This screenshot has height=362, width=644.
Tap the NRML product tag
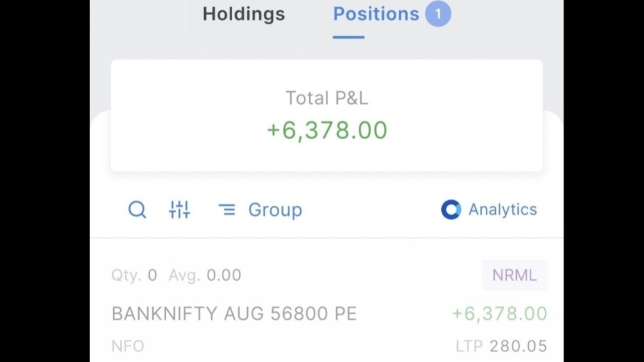pyautogui.click(x=514, y=275)
